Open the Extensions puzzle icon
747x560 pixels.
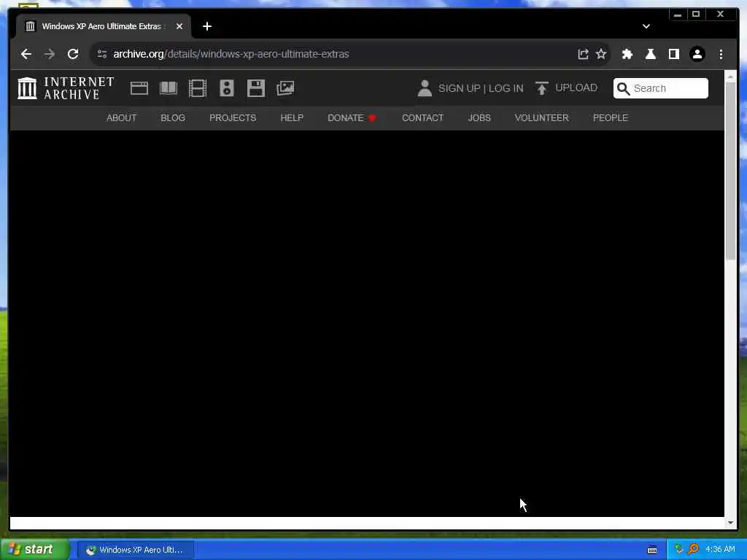pyautogui.click(x=627, y=54)
